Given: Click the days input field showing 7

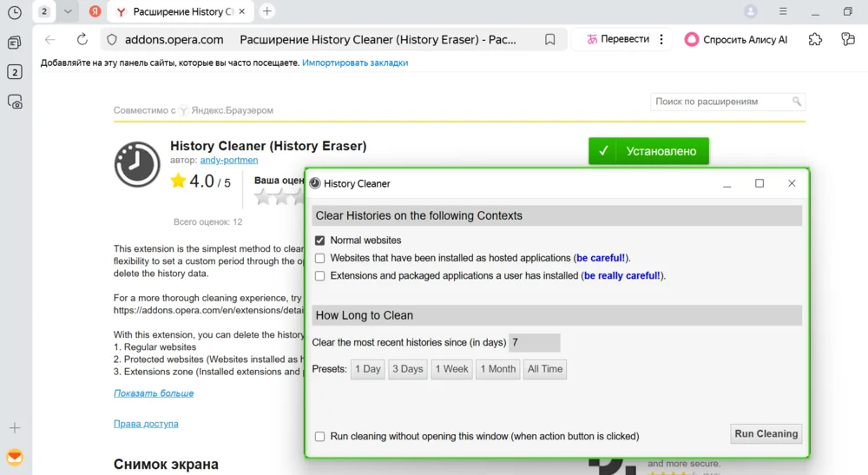Looking at the screenshot, I should (x=534, y=343).
